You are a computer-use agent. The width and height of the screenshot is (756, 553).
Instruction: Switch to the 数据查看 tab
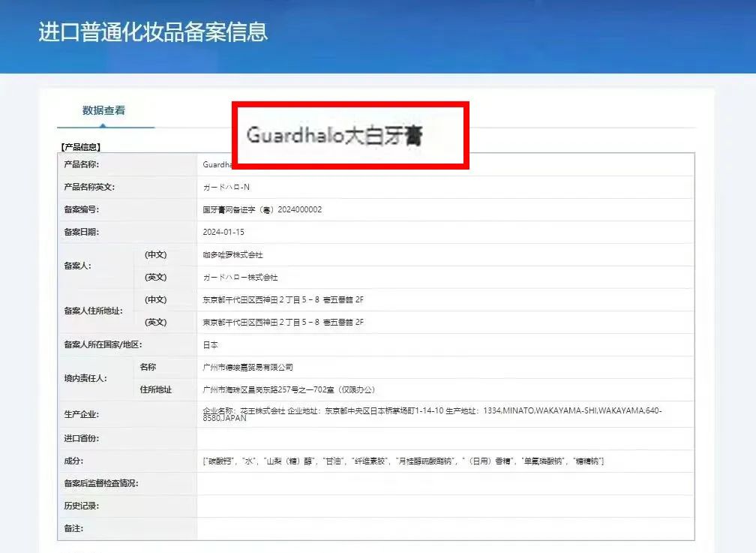coord(103,110)
